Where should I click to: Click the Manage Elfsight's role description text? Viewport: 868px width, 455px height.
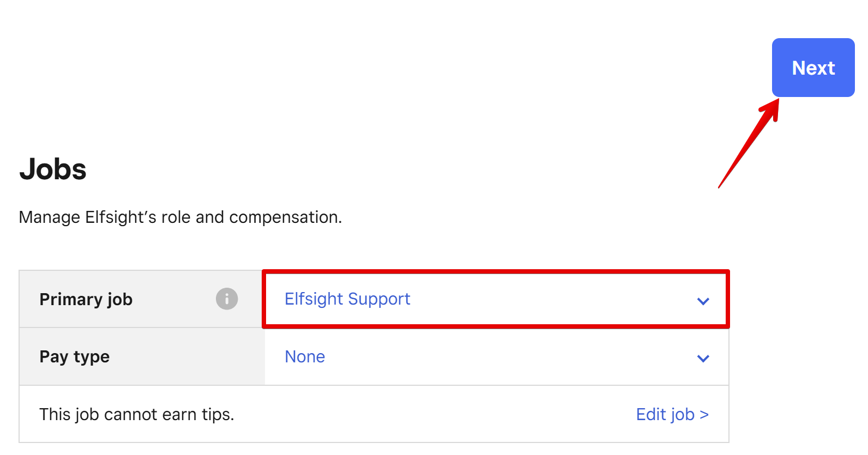[180, 217]
